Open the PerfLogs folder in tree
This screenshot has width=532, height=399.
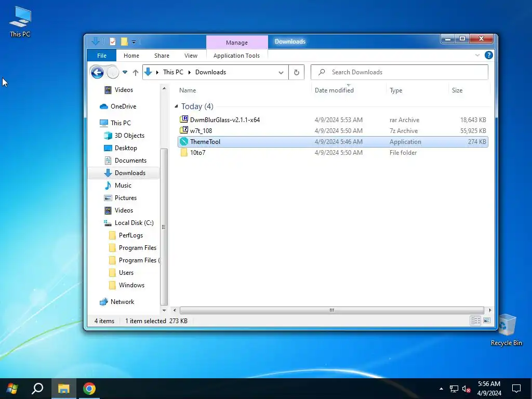pyautogui.click(x=130, y=235)
